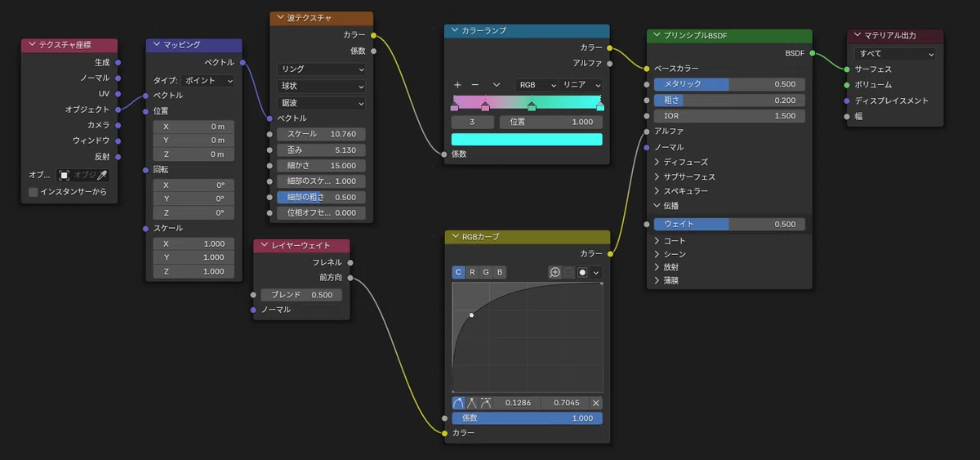Adjust the 伝播 ウェイト slider
This screenshot has height=460, width=980.
729,224
